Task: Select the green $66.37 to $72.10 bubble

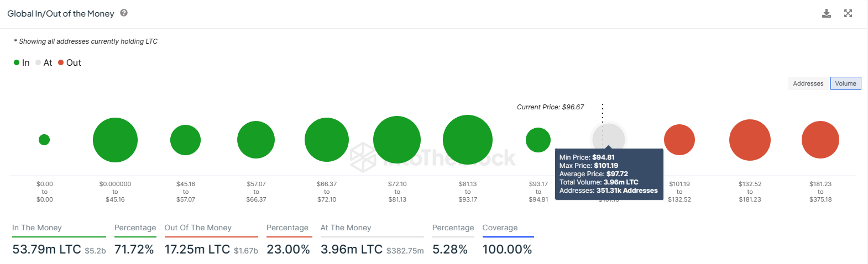Action: click(x=327, y=140)
